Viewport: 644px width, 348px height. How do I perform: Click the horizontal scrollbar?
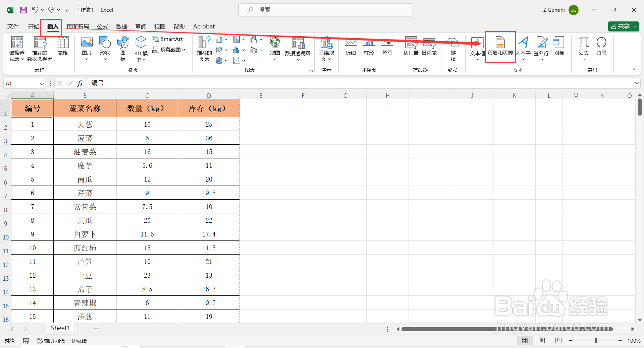506,329
